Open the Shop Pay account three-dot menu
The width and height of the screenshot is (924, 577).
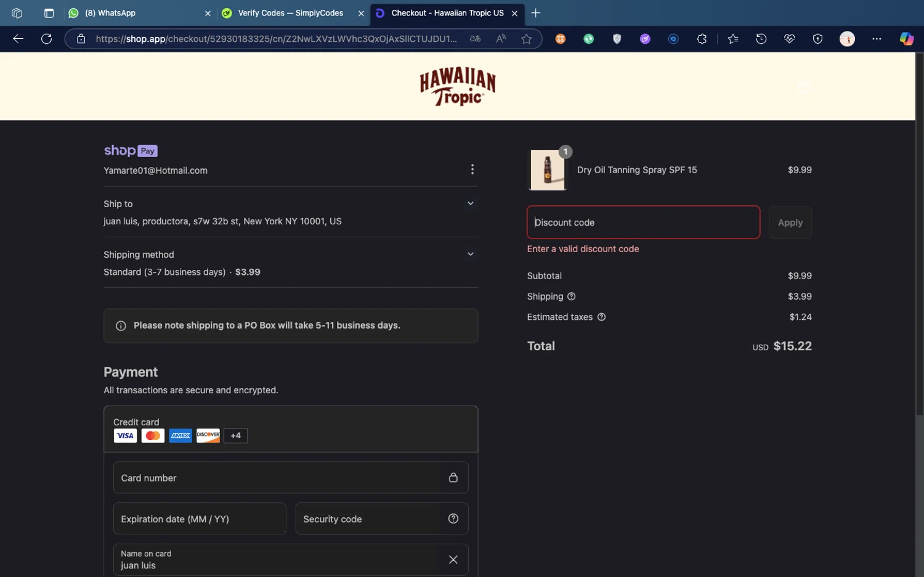coord(472,169)
